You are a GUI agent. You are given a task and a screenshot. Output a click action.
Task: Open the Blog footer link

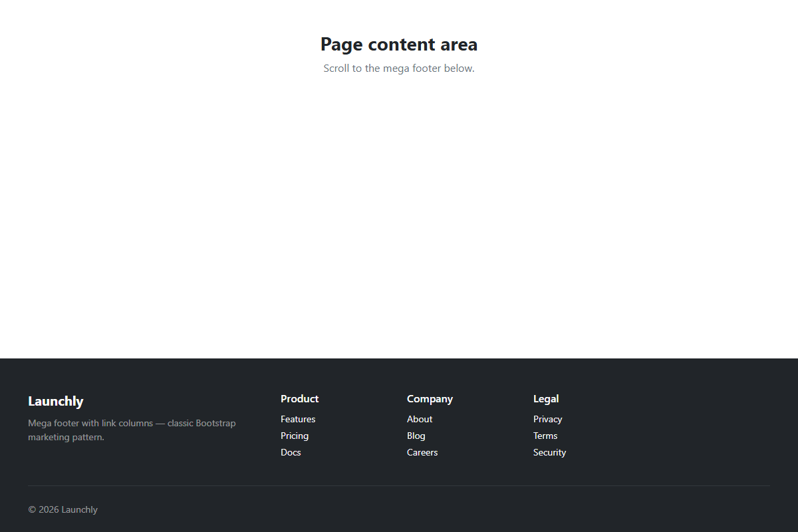point(416,436)
